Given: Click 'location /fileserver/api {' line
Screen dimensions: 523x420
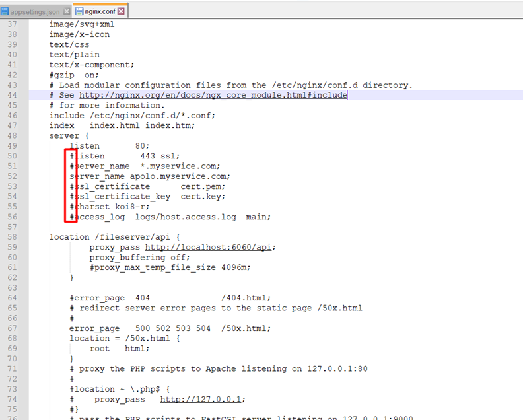Looking at the screenshot, I should 115,237.
